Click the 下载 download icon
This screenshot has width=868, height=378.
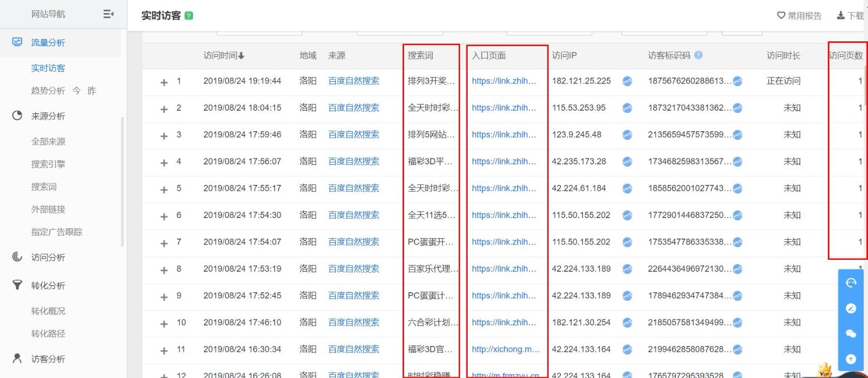[841, 15]
